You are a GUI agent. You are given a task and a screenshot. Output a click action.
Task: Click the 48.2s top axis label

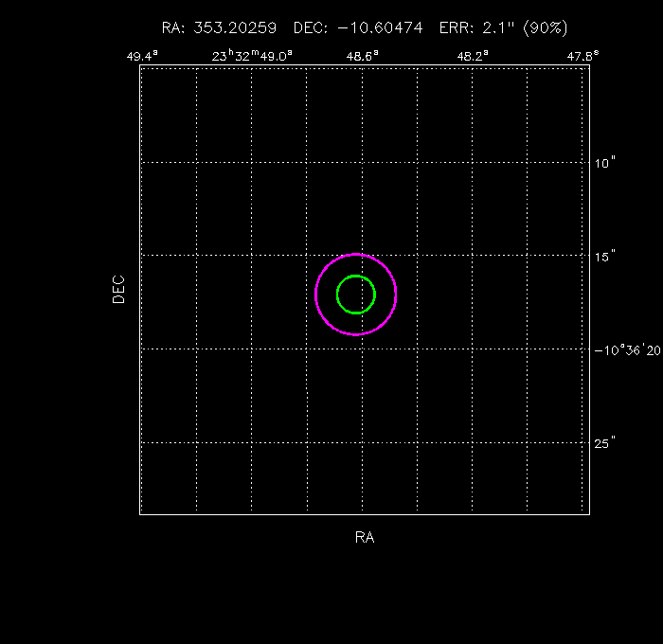[472, 56]
